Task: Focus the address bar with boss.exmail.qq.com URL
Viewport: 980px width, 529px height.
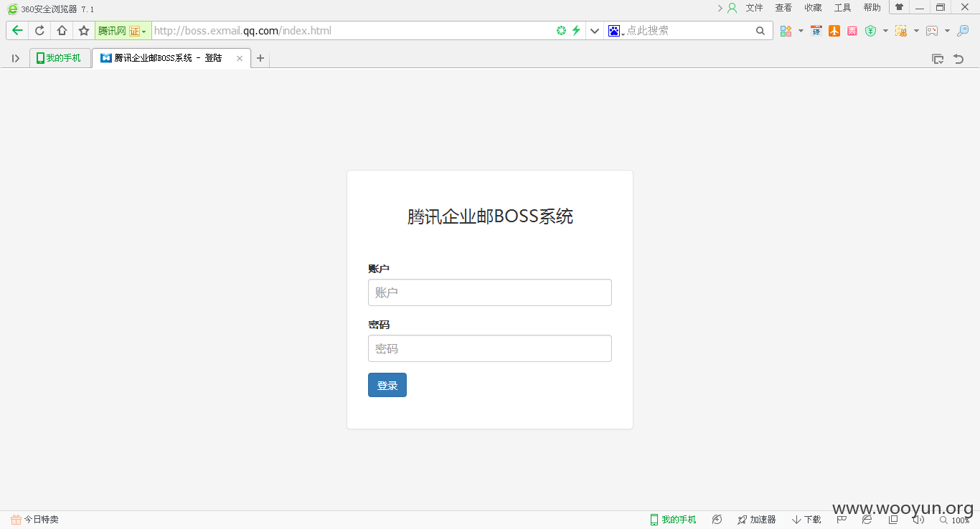Action: (x=352, y=31)
